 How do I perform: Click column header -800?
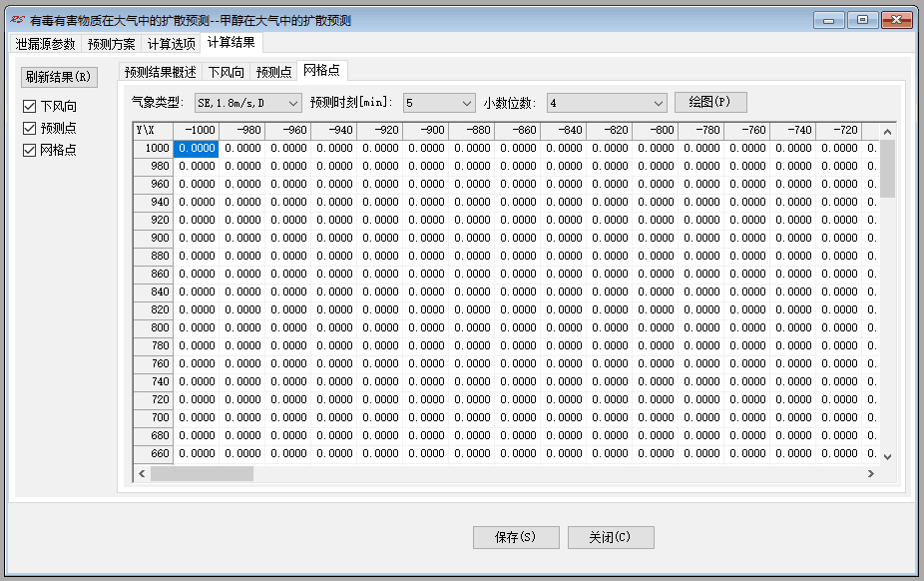tap(656, 130)
